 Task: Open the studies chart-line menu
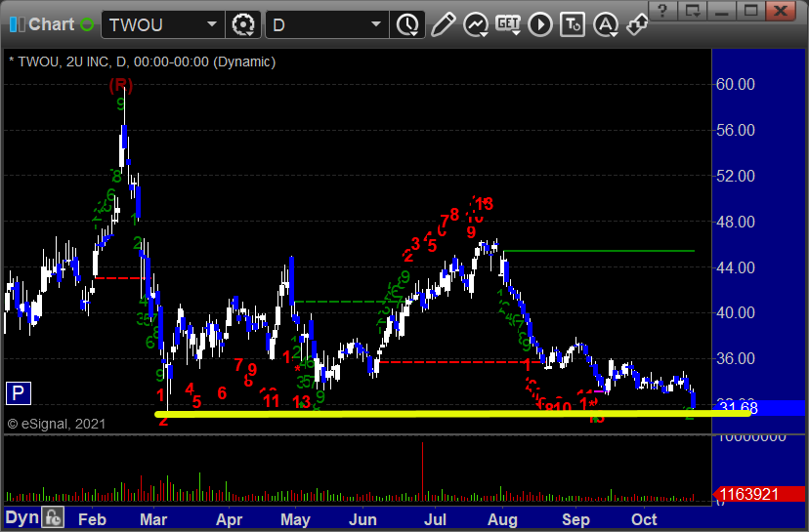point(475,24)
